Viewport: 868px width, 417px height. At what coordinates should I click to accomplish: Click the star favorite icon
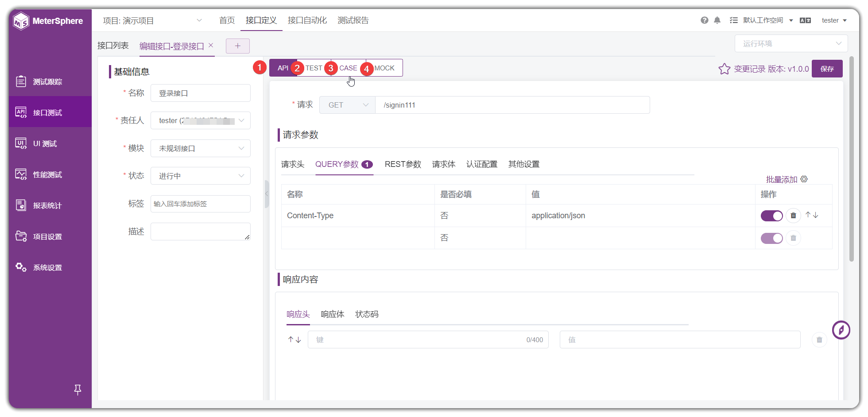click(x=724, y=69)
